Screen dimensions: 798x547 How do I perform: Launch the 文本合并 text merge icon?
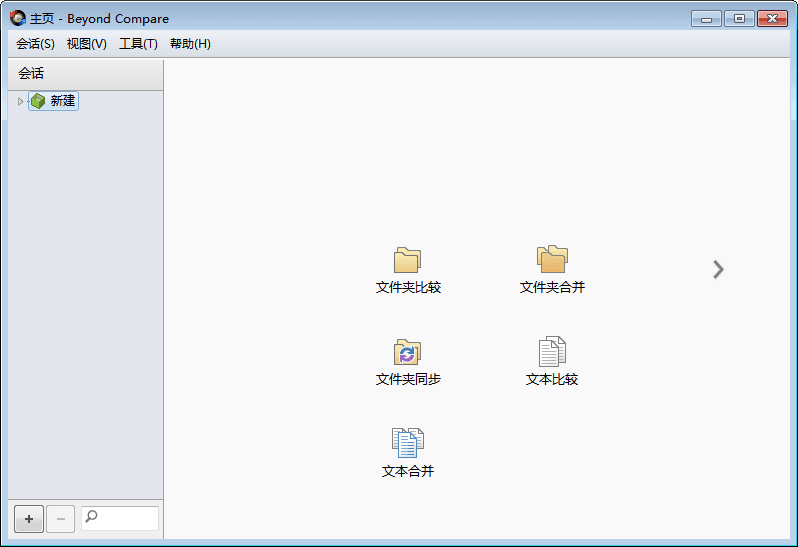(x=408, y=443)
